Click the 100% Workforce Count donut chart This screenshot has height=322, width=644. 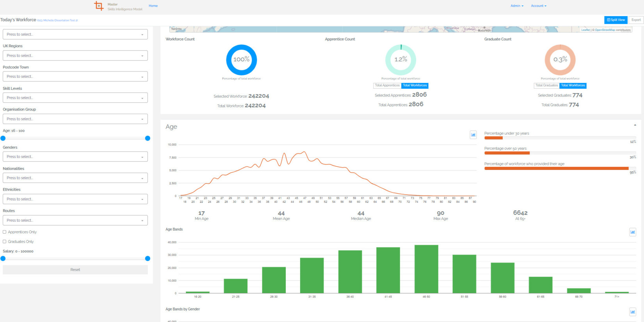click(x=242, y=60)
